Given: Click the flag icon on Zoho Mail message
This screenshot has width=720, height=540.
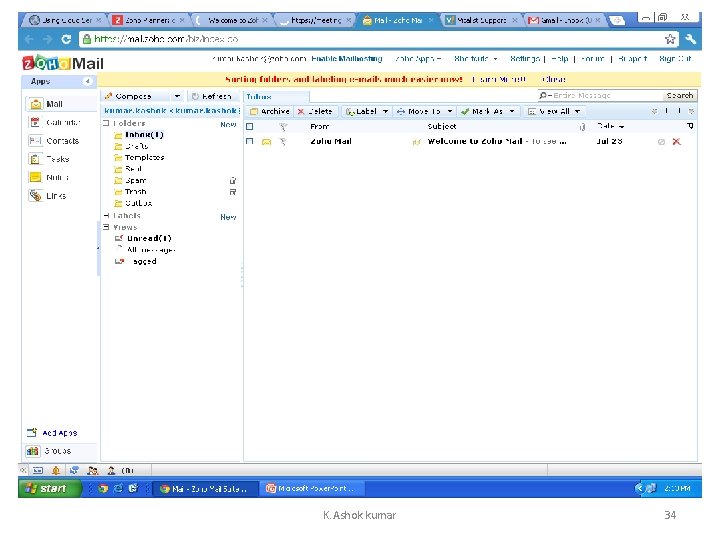Looking at the screenshot, I should [x=283, y=141].
